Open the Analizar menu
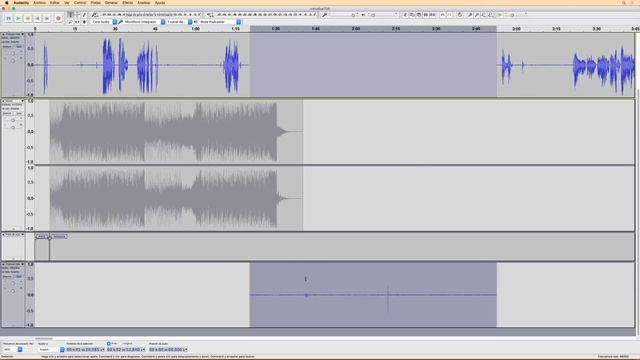Image resolution: width=640 pixels, height=360 pixels. click(x=144, y=2)
